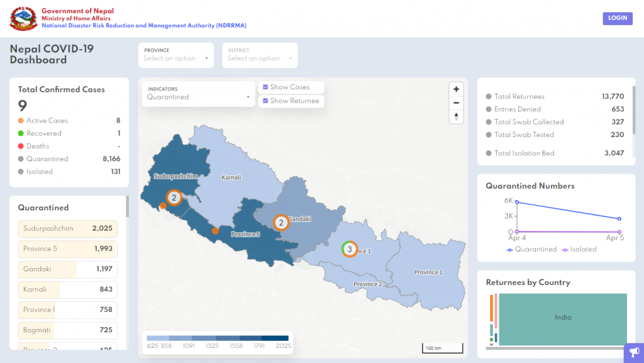Open the Indicators dropdown showing Quarantined

tap(197, 95)
